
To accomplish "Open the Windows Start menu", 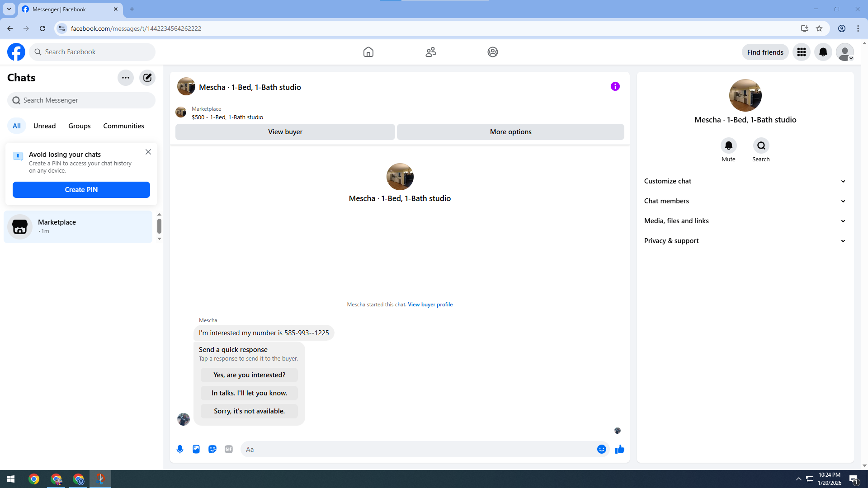I will click(11, 479).
